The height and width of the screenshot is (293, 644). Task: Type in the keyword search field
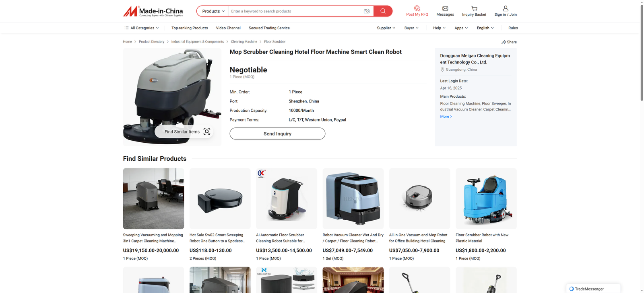click(x=294, y=11)
